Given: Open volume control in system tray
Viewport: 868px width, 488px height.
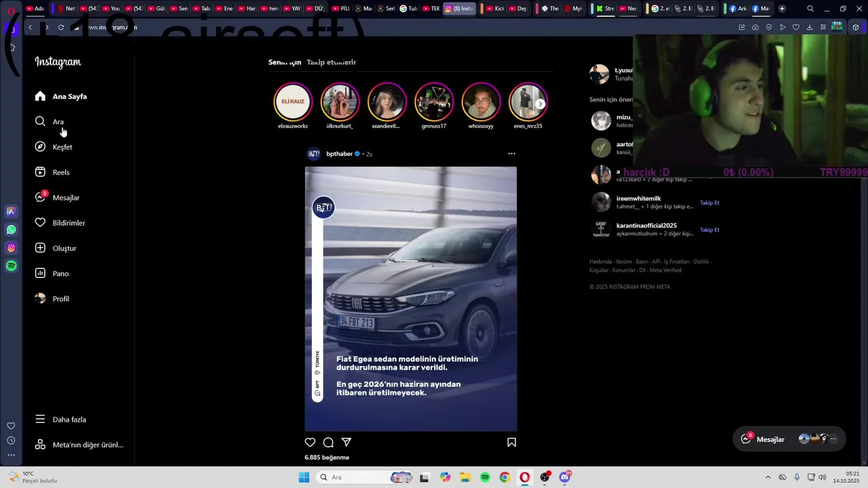Looking at the screenshot, I should (822, 477).
